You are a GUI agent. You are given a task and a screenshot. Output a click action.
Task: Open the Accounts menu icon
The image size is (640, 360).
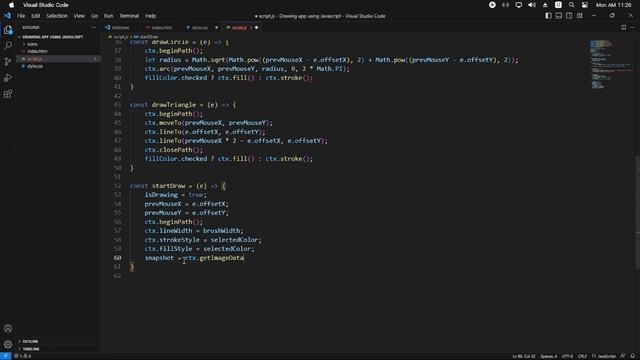(x=8, y=328)
